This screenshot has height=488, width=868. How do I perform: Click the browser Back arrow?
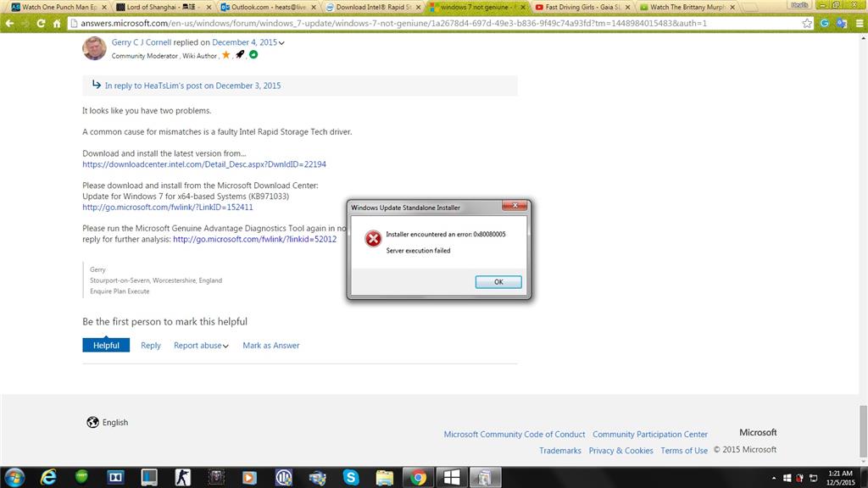pyautogui.click(x=10, y=23)
